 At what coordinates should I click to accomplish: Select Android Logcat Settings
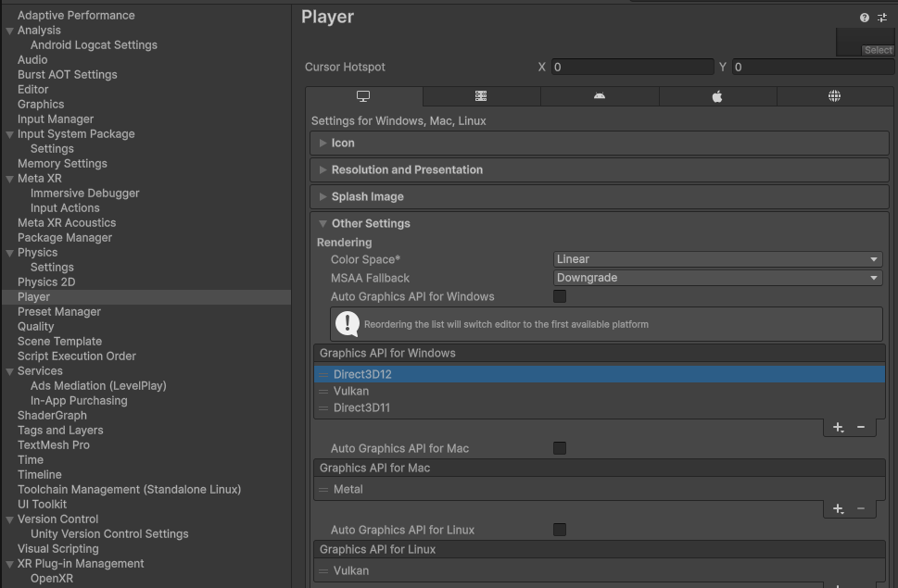click(94, 45)
